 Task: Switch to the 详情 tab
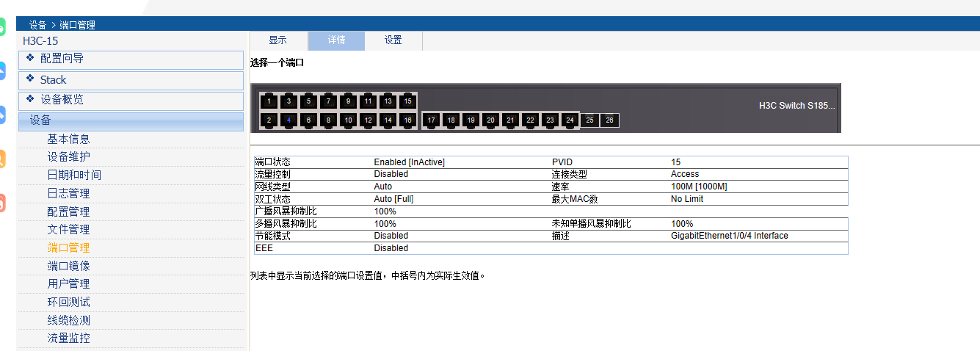[x=336, y=40]
